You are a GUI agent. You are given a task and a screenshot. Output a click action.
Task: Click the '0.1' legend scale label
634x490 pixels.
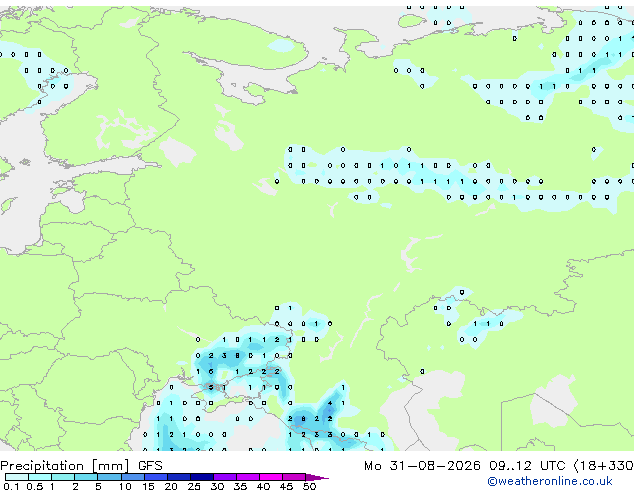click(11, 486)
